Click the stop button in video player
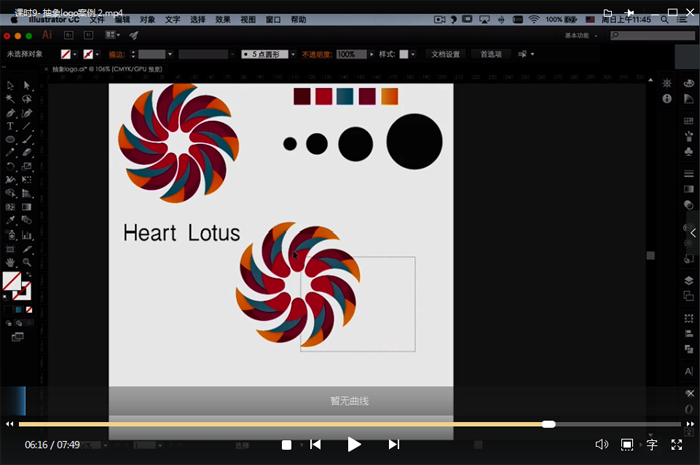 [x=286, y=444]
